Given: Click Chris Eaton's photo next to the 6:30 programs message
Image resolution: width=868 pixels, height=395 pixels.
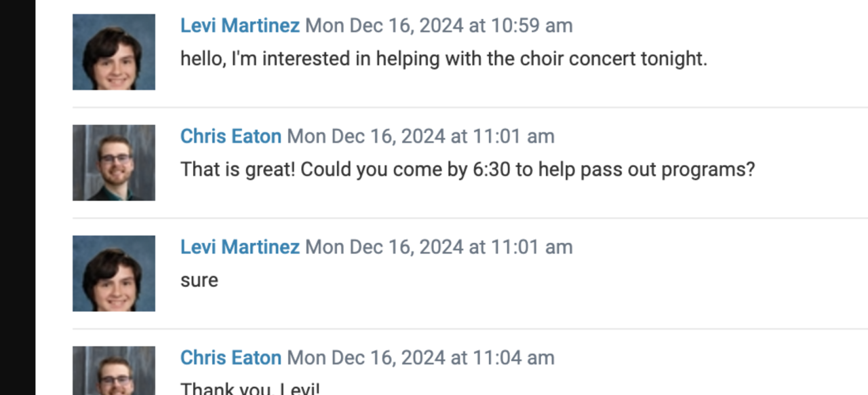Looking at the screenshot, I should point(114,163).
